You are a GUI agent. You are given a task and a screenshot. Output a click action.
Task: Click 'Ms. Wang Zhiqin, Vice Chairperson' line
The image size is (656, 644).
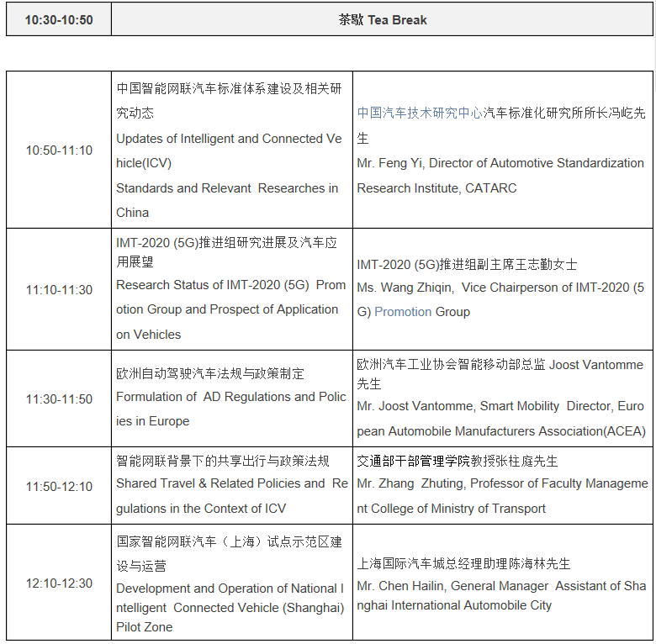(x=500, y=288)
